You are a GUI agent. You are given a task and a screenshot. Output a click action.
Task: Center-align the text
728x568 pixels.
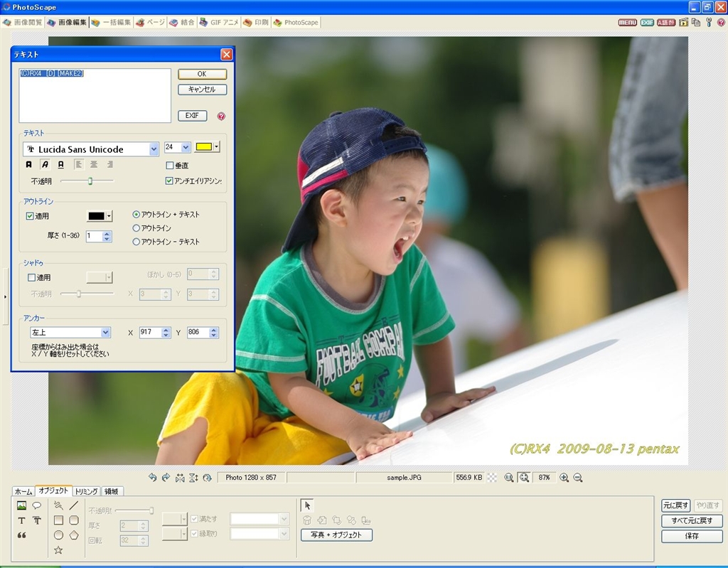[x=93, y=164]
